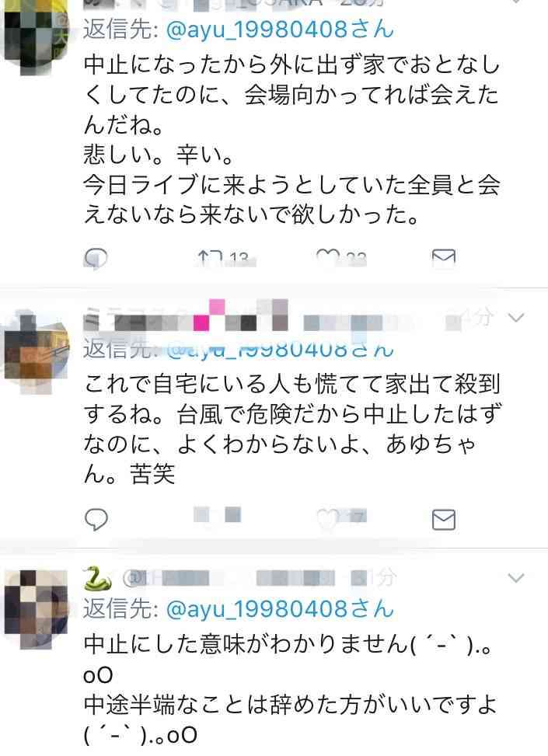Open @ayu_19980408 mention in first tweet

280,30
